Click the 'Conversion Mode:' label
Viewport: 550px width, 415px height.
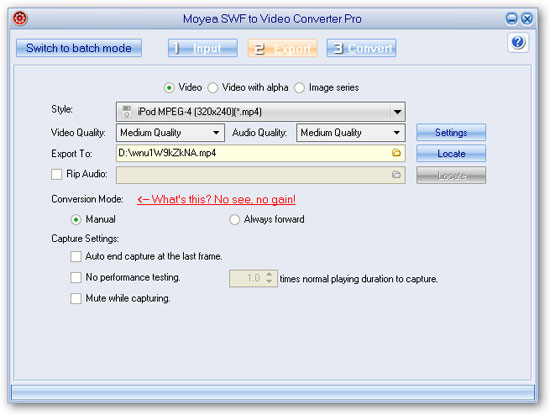click(87, 199)
